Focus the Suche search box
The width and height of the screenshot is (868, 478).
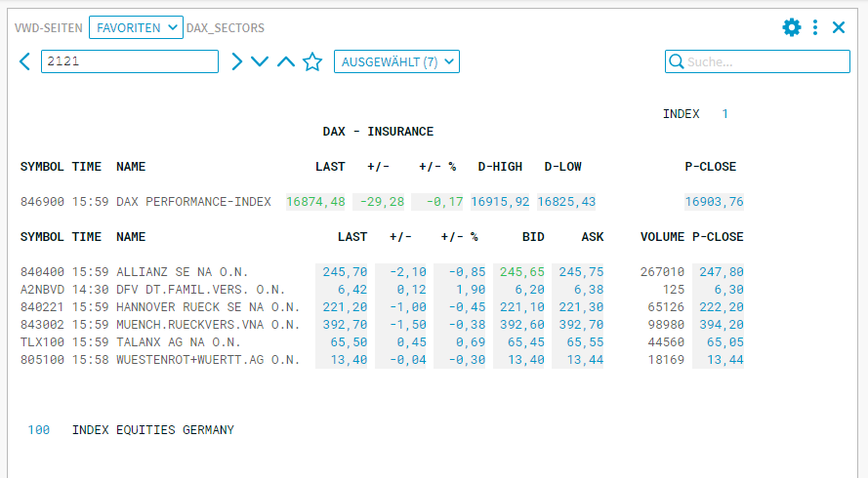point(766,62)
